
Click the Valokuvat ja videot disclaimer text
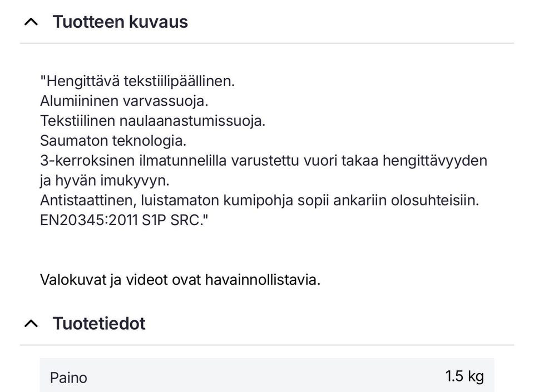[180, 280]
